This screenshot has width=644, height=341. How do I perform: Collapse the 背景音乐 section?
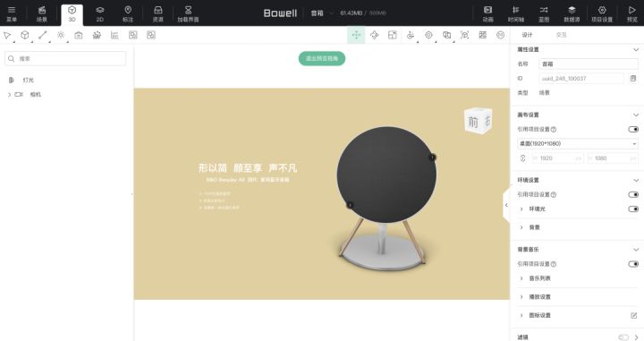coord(636,250)
